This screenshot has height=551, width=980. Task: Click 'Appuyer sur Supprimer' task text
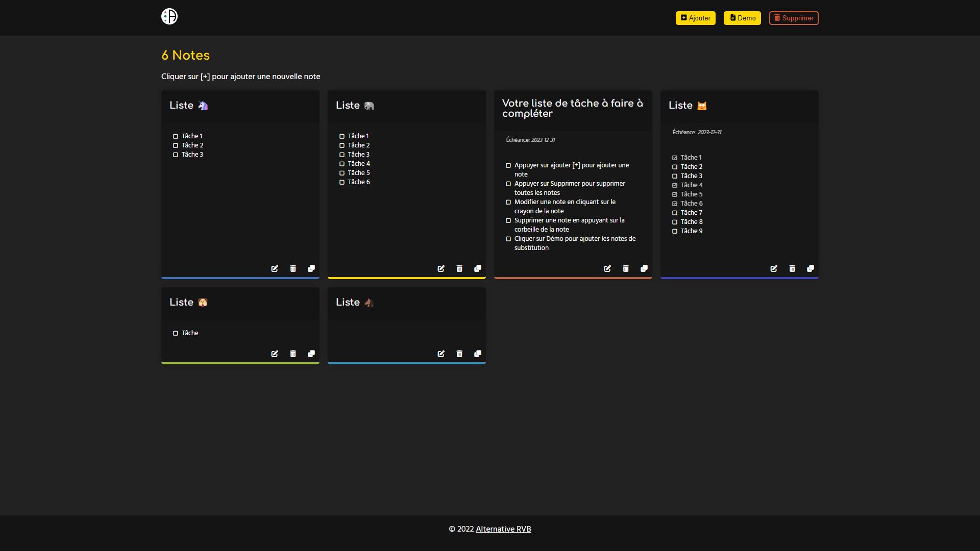tap(570, 188)
